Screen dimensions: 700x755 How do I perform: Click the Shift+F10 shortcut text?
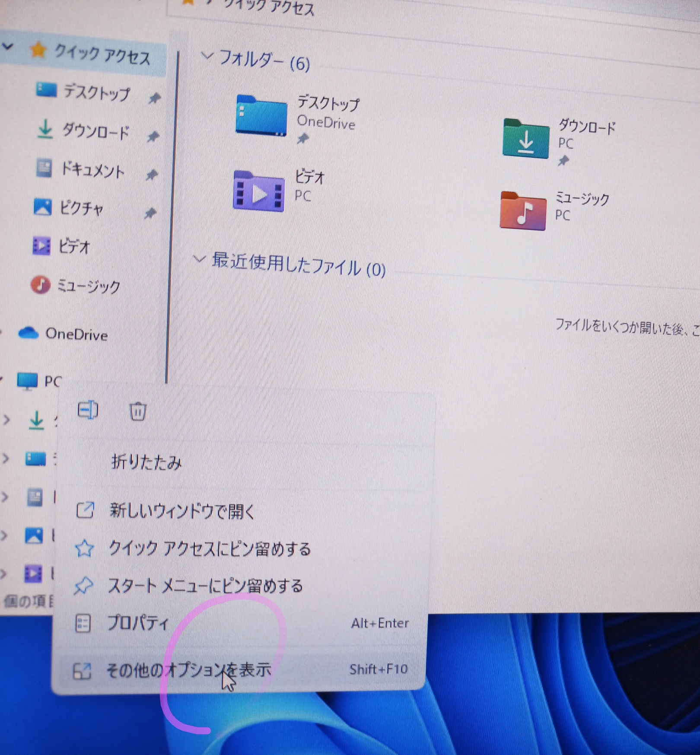(379, 669)
